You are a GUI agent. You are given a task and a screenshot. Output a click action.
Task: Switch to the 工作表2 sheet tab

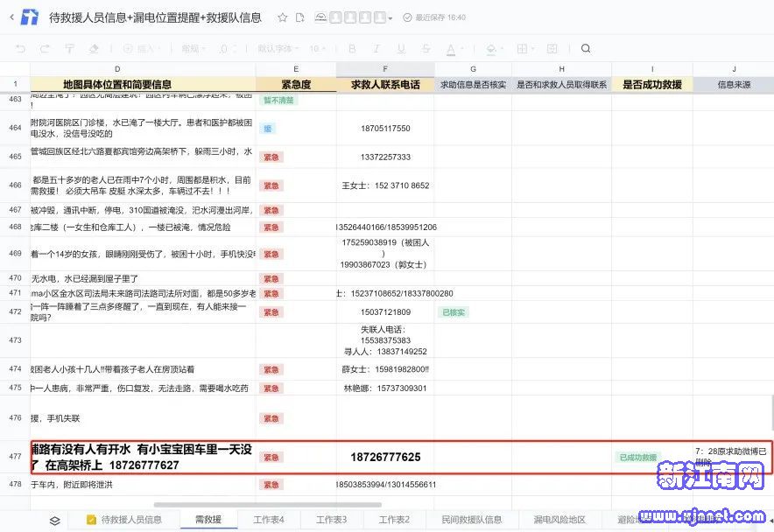pyautogui.click(x=394, y=520)
